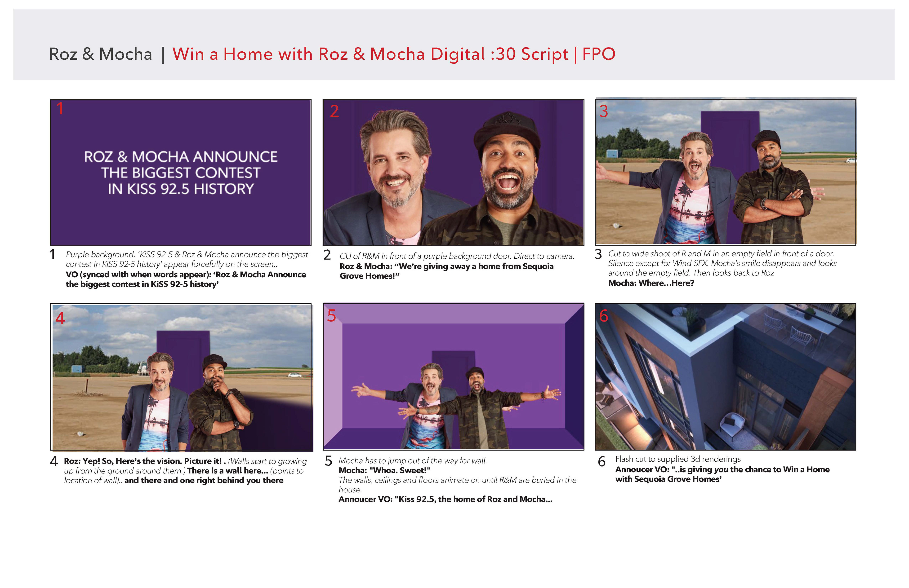
Task: Click 'Flash cut to supplied 3d renderings'
Action: click(x=678, y=459)
